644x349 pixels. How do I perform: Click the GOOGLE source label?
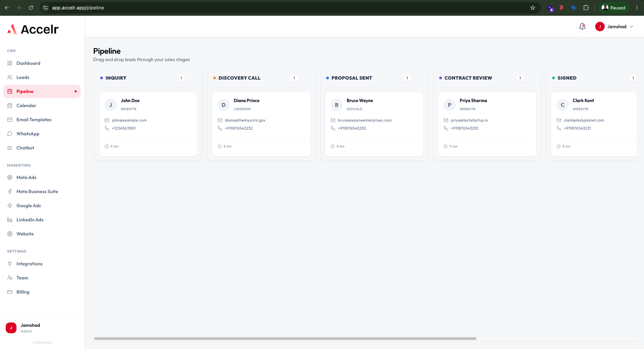(354, 109)
